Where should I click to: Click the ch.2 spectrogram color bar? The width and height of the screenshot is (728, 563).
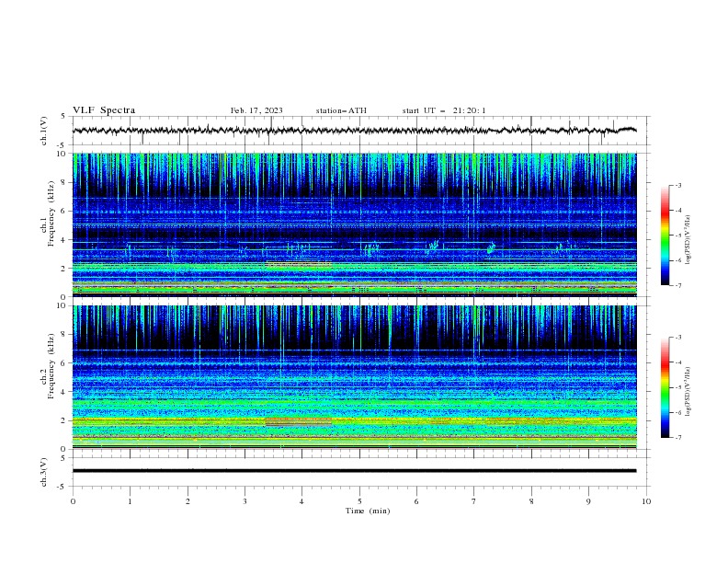click(x=665, y=387)
